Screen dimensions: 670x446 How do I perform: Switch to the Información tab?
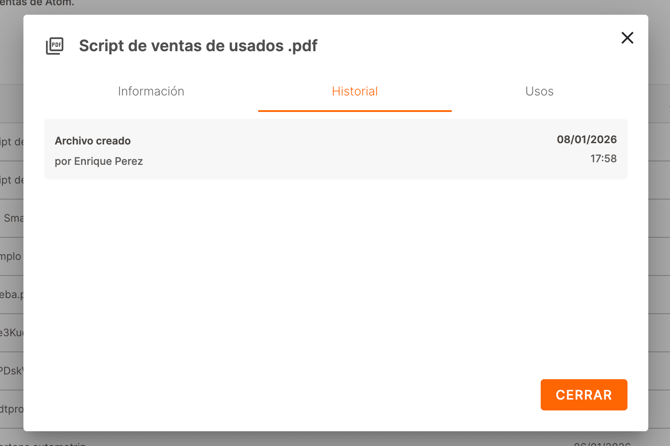pyautogui.click(x=151, y=91)
